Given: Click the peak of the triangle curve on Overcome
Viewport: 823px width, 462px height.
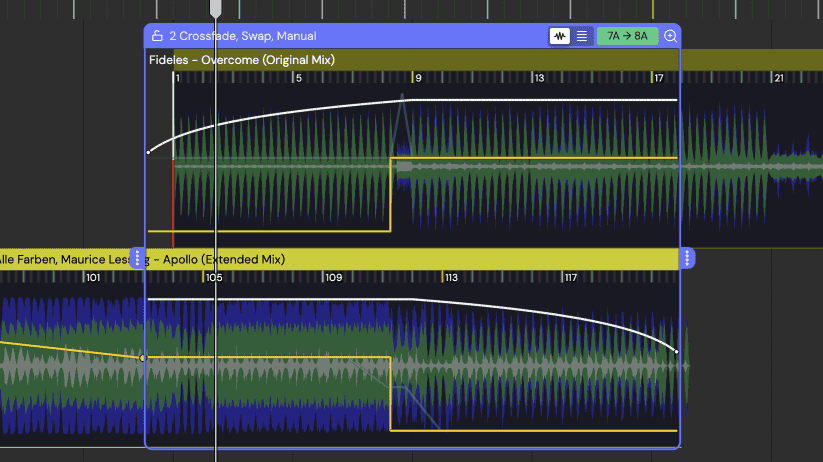Looking at the screenshot, I should [403, 96].
